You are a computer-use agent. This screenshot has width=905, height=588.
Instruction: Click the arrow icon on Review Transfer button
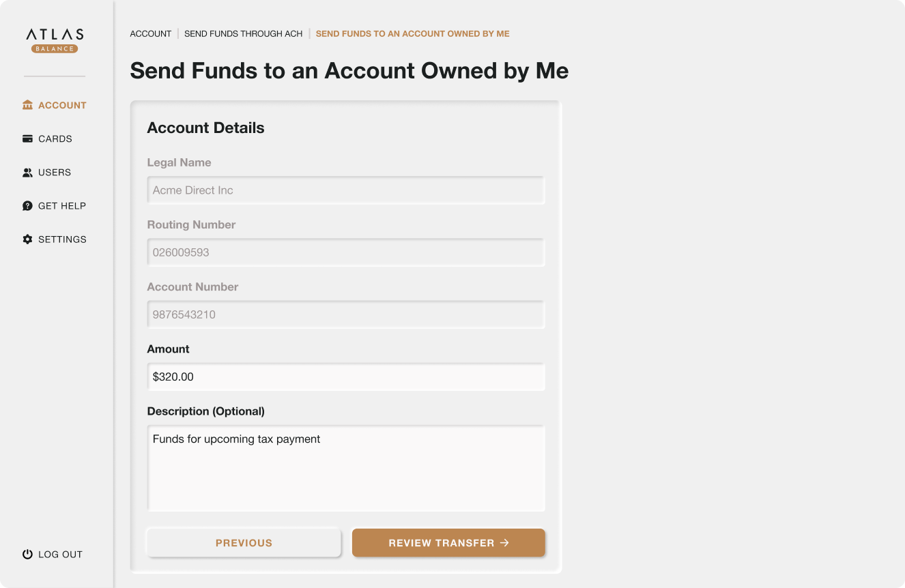pyautogui.click(x=504, y=542)
